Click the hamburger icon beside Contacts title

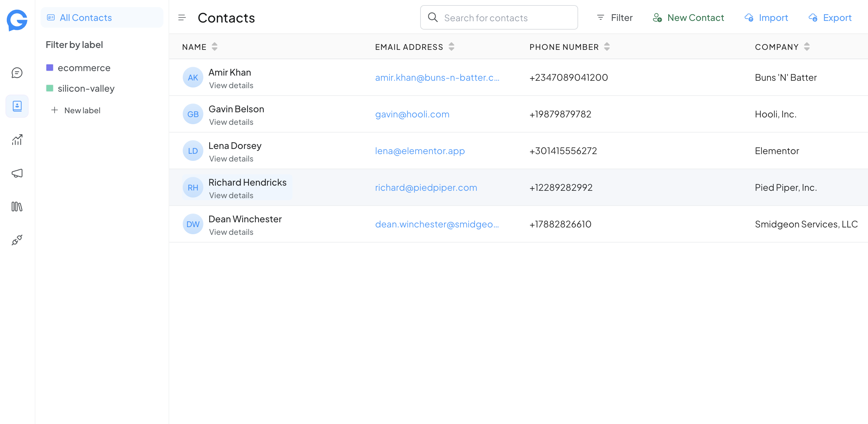point(182,17)
